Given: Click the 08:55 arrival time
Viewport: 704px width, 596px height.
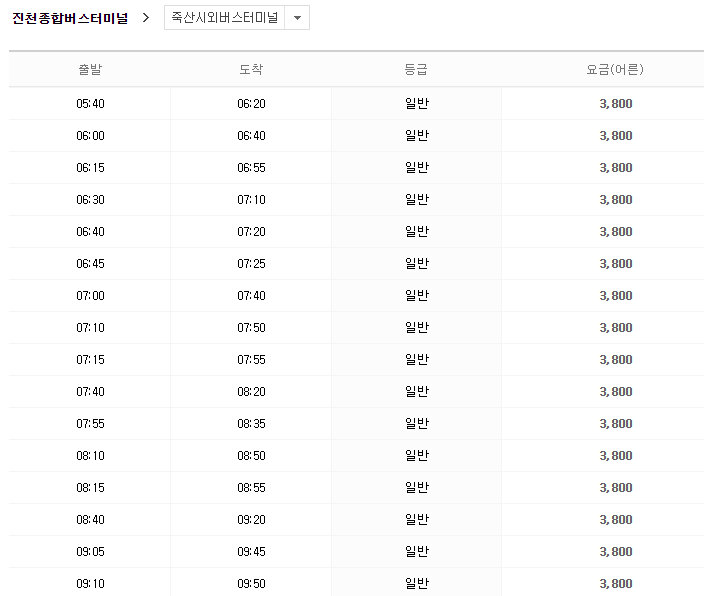Looking at the screenshot, I should coord(251,488).
